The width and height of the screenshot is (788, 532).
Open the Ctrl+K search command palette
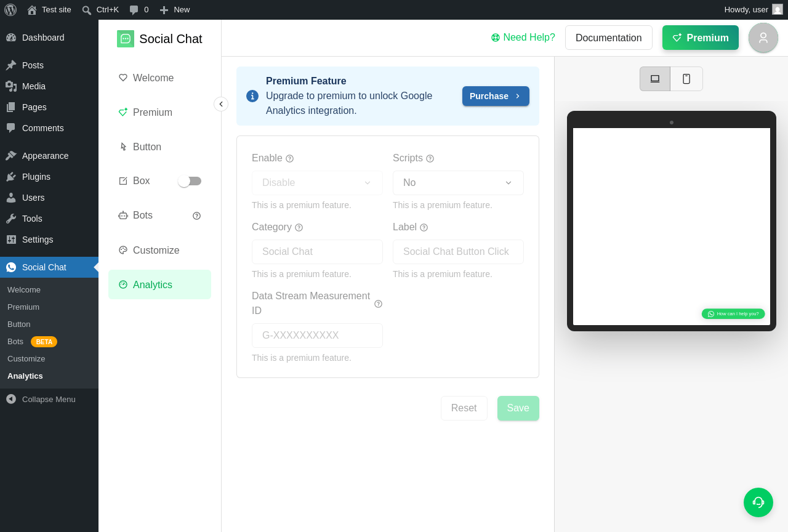click(x=100, y=10)
